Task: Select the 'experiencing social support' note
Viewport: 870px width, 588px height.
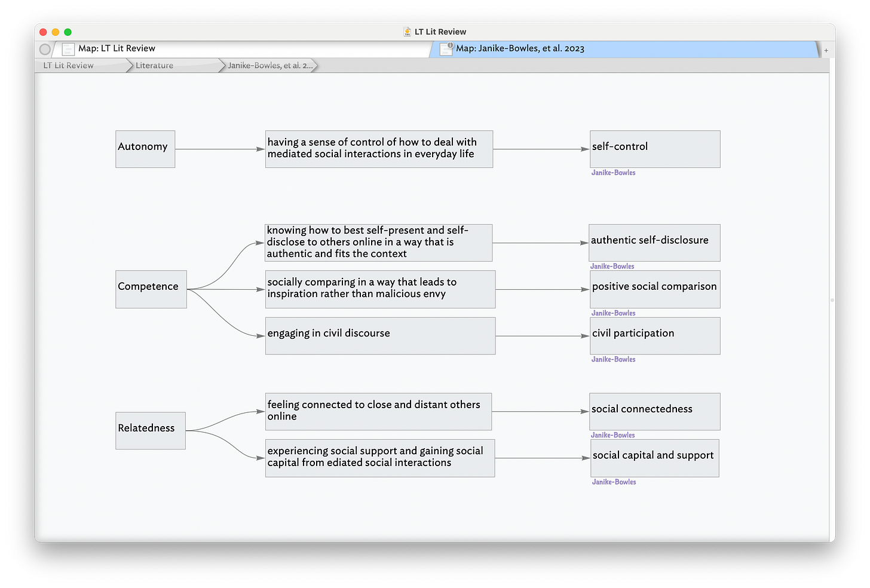Action: click(x=380, y=458)
